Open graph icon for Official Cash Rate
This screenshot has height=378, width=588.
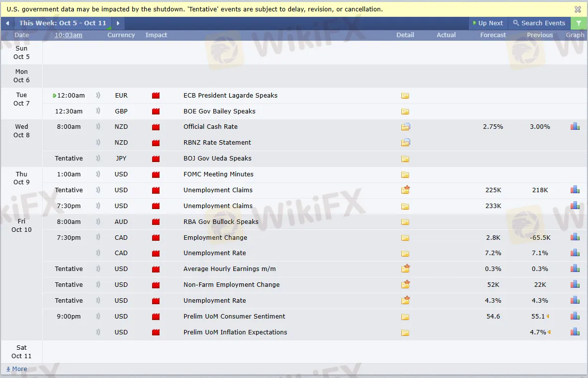pyautogui.click(x=575, y=126)
